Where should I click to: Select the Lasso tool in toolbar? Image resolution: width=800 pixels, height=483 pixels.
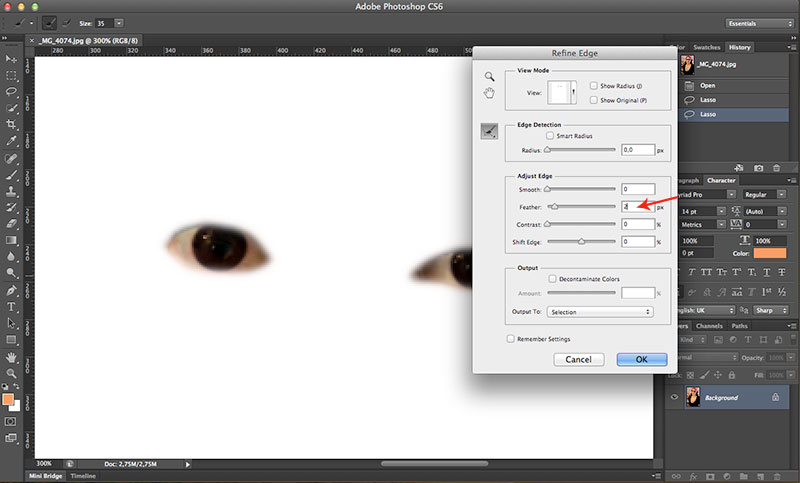(11, 91)
